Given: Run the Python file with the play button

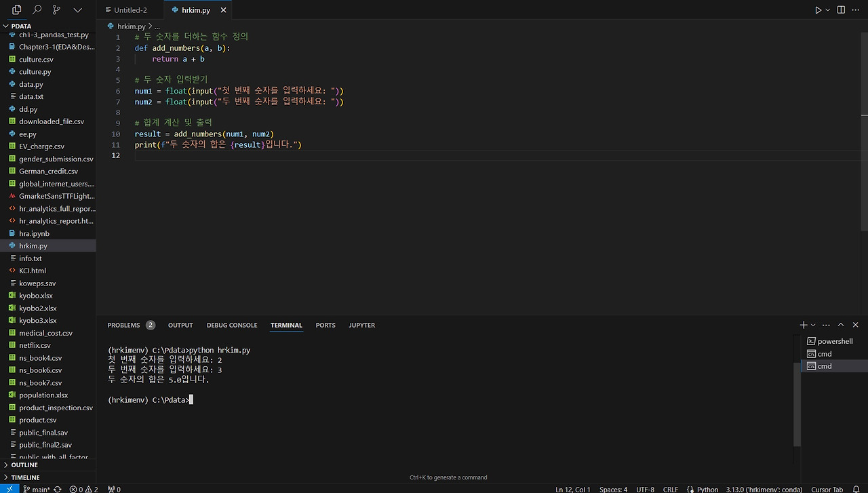Looking at the screenshot, I should (818, 10).
